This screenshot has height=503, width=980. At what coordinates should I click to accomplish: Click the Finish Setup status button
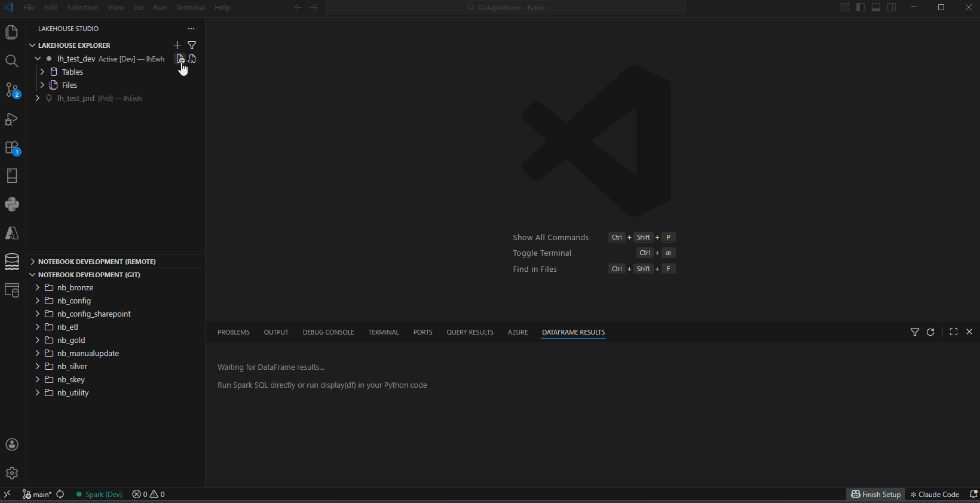tap(875, 494)
